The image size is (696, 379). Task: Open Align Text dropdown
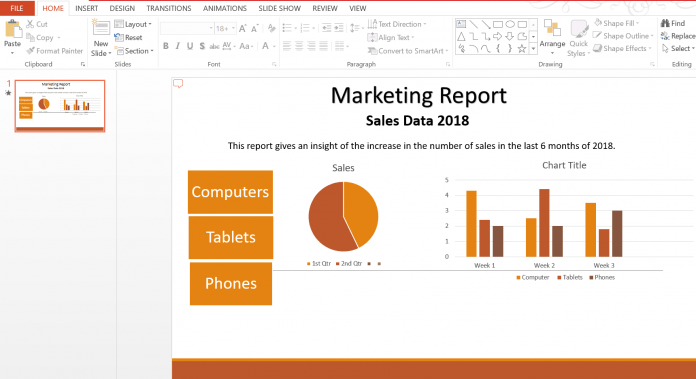point(391,38)
